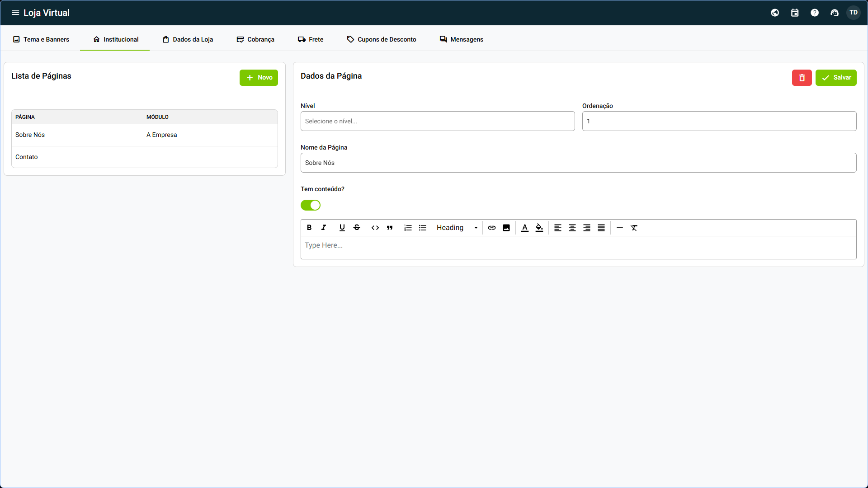Open the hamburger menu next to Loja Virtual
This screenshot has width=868, height=488.
pos(15,13)
